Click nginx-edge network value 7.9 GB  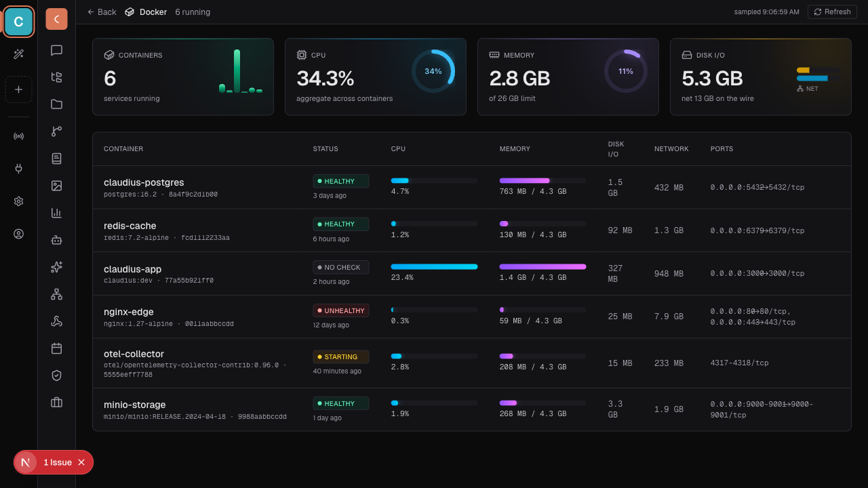669,317
